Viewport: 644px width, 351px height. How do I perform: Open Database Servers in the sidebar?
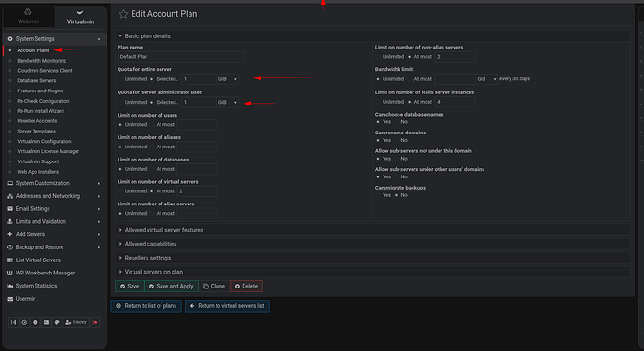pos(36,80)
